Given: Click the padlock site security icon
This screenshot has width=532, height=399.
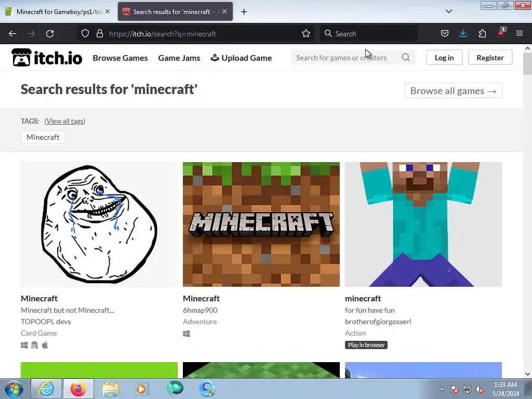Looking at the screenshot, I should (x=99, y=34).
